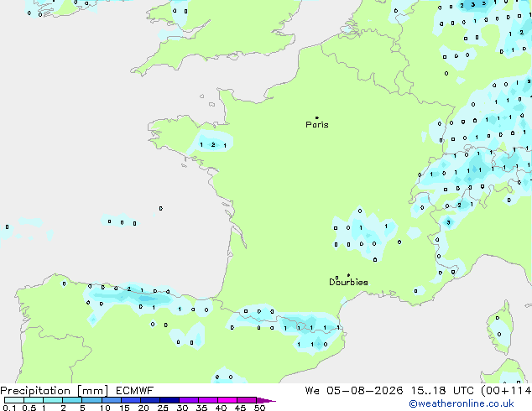Click the Precipitation [mm] title text
The image size is (532, 411).
click(55, 391)
